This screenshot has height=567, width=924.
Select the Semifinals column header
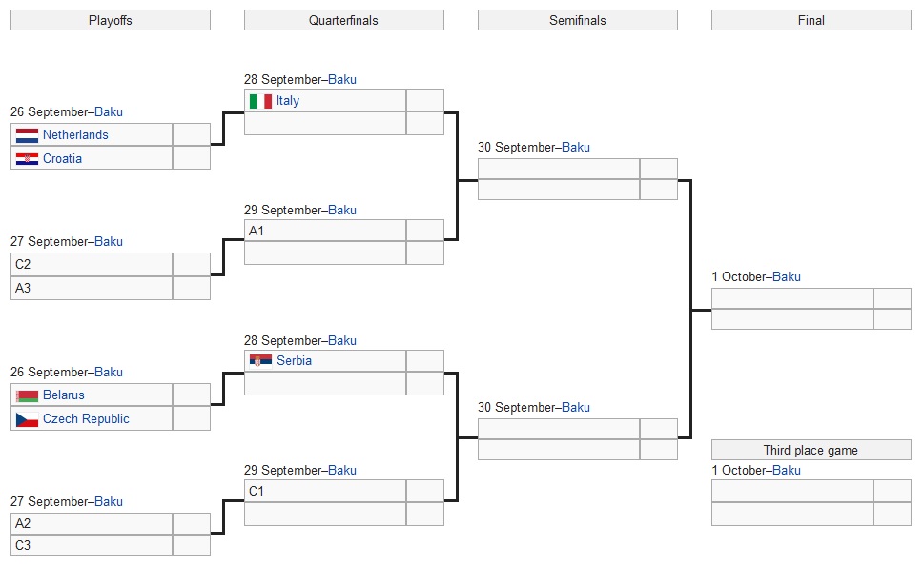click(x=578, y=20)
